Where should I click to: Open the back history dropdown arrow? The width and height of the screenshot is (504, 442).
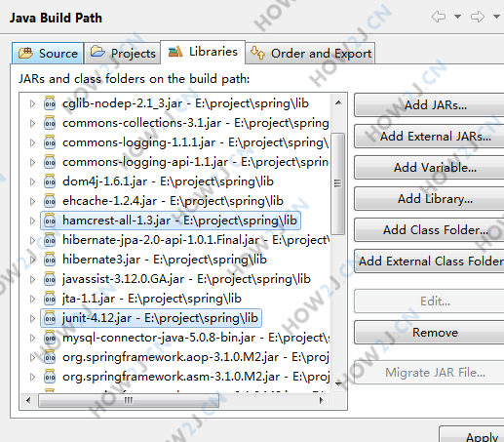pos(457,17)
